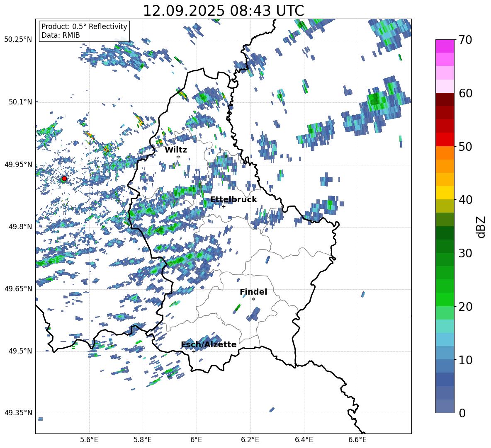Image resolution: width=491 pixels, height=448 pixels.
Task: Click the 49.5°N latitude label
Action: point(20,351)
